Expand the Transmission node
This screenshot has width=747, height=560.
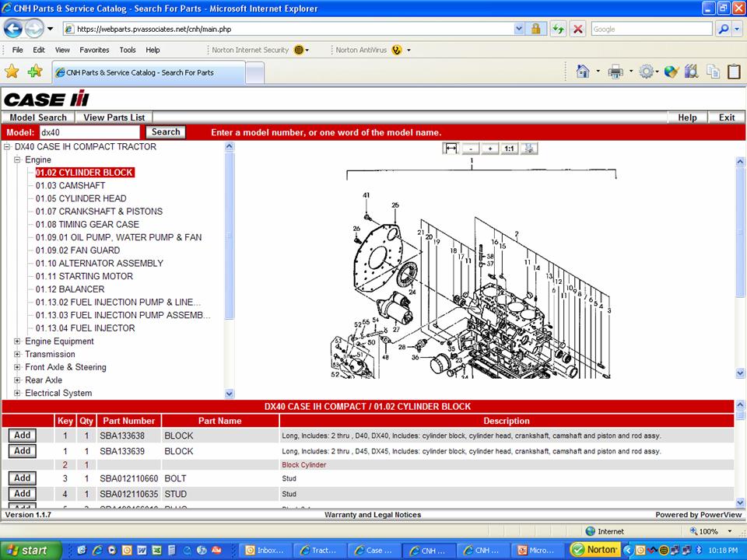click(x=18, y=355)
